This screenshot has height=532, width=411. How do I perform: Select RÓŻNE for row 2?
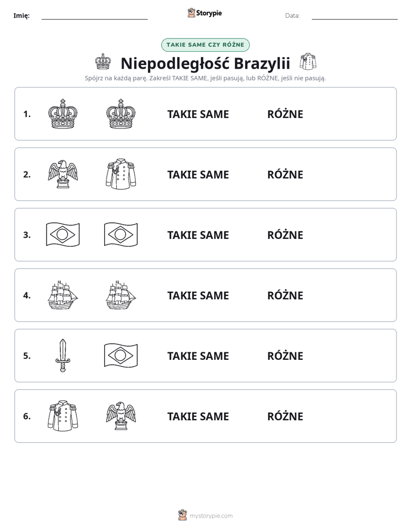click(x=285, y=174)
